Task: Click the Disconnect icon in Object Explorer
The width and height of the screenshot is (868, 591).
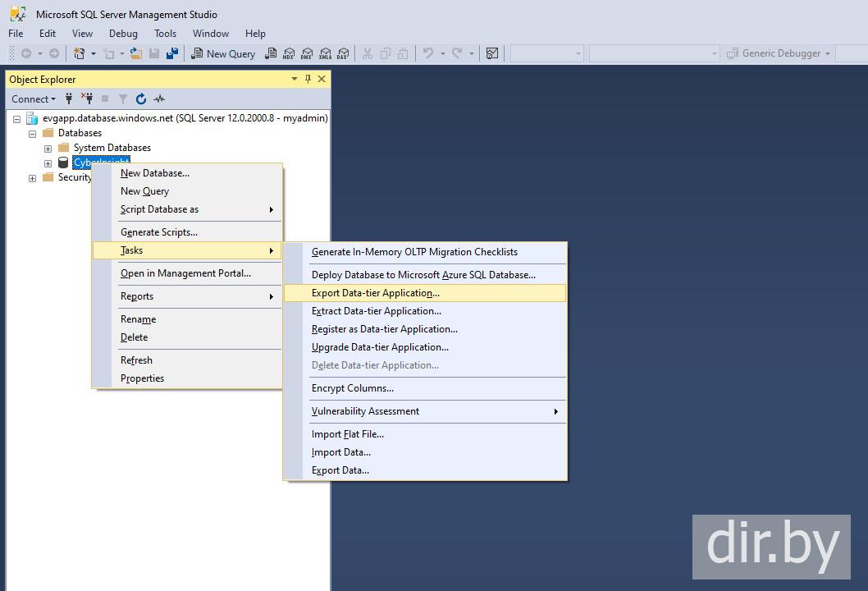Action: 87,99
